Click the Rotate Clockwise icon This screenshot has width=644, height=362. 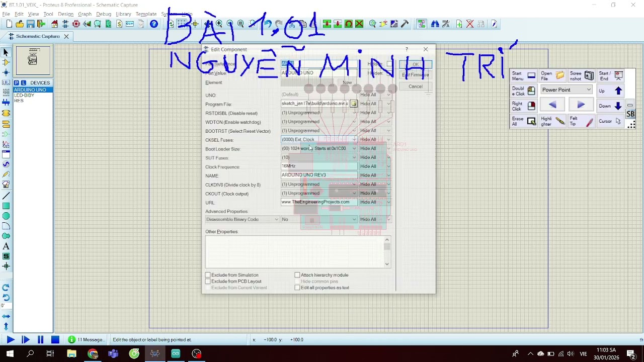point(6,288)
